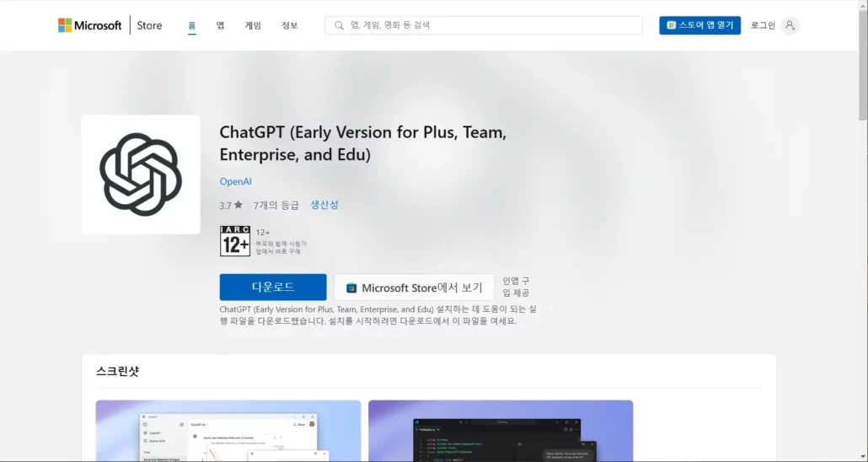The width and height of the screenshot is (868, 462).
Task: Select the 정보 navigation tab
Action: click(x=290, y=25)
